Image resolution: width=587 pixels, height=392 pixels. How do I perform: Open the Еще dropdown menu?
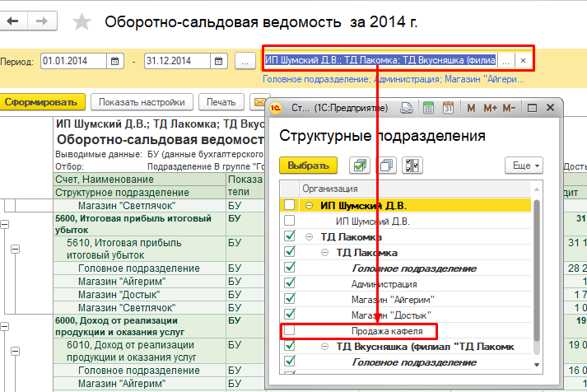(x=524, y=166)
